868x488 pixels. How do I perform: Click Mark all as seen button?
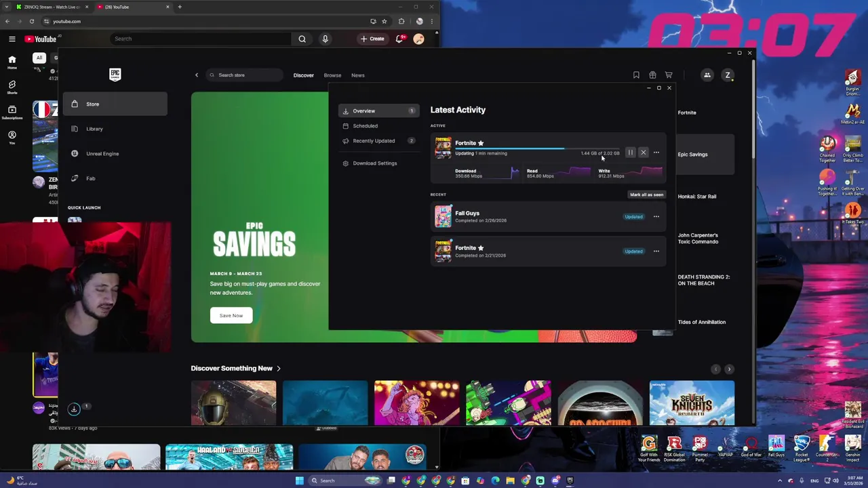click(646, 195)
